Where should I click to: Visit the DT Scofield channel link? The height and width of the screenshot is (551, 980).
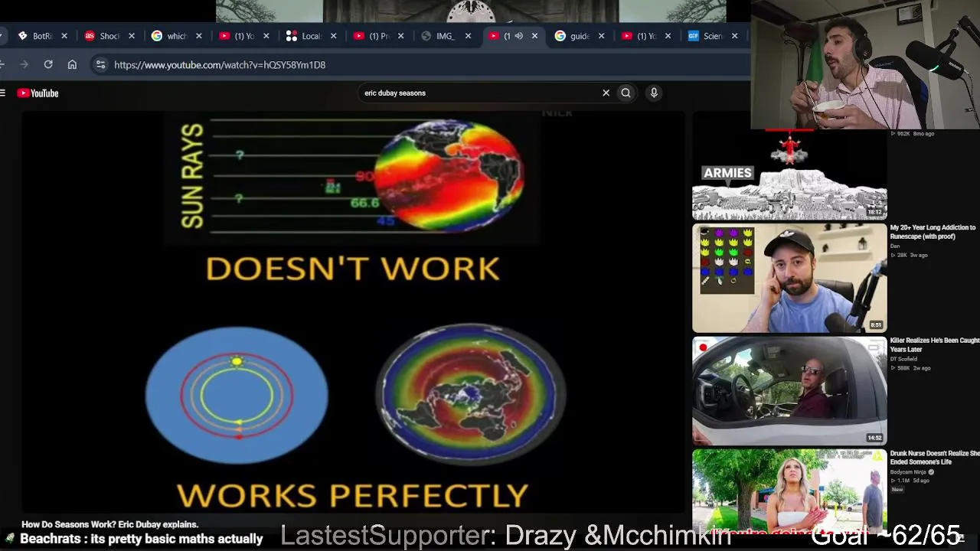[903, 359]
